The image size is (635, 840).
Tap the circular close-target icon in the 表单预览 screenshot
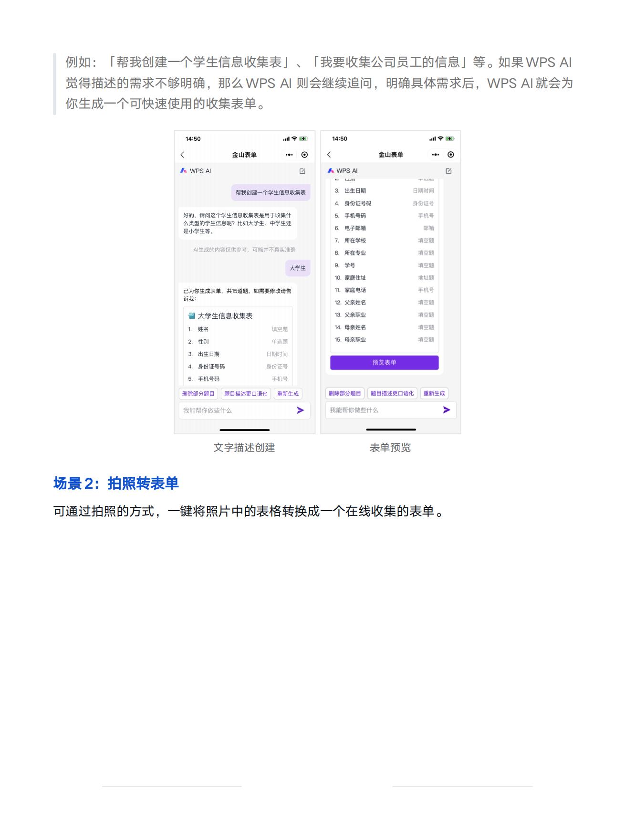pos(451,155)
